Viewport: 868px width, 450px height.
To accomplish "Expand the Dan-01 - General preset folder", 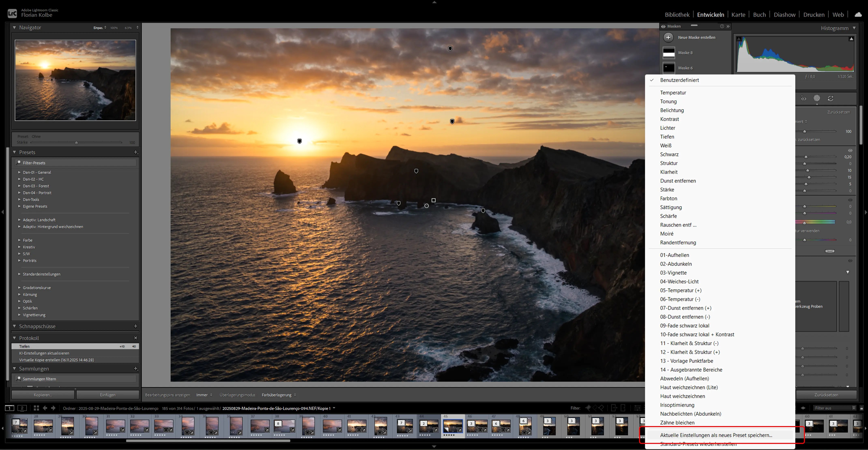I will click(19, 172).
